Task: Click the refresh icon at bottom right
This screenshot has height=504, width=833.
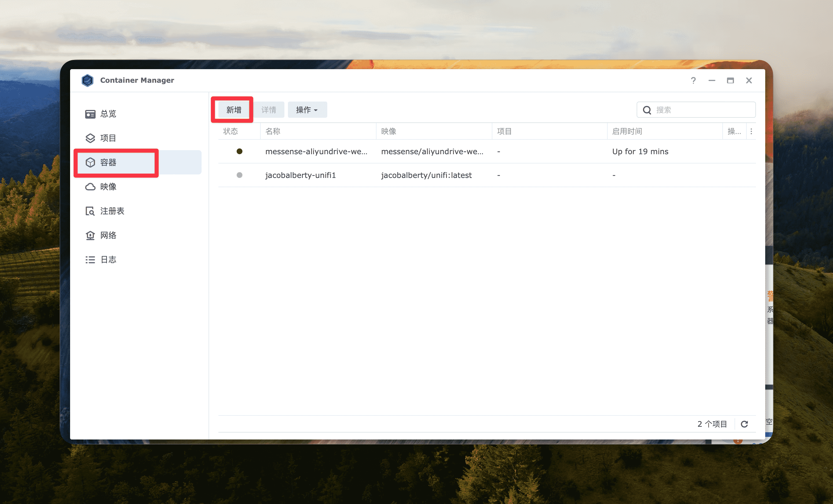Action: click(744, 424)
